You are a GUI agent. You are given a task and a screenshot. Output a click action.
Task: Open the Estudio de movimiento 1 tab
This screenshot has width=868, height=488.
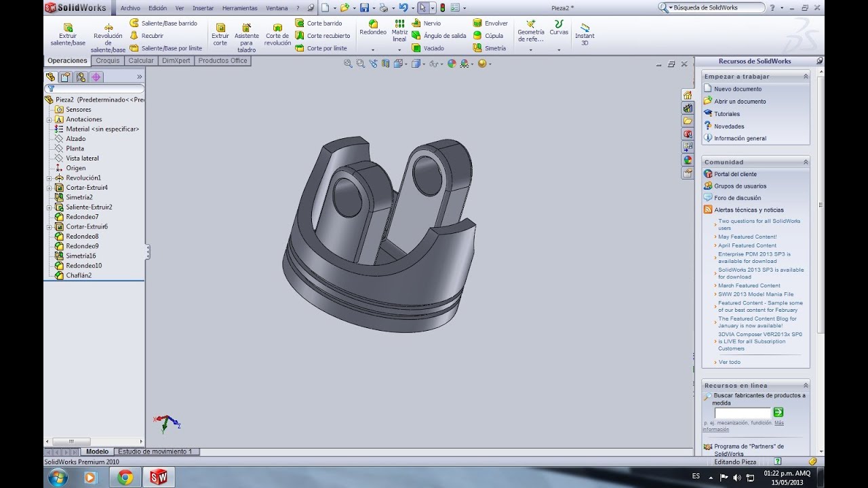click(155, 451)
